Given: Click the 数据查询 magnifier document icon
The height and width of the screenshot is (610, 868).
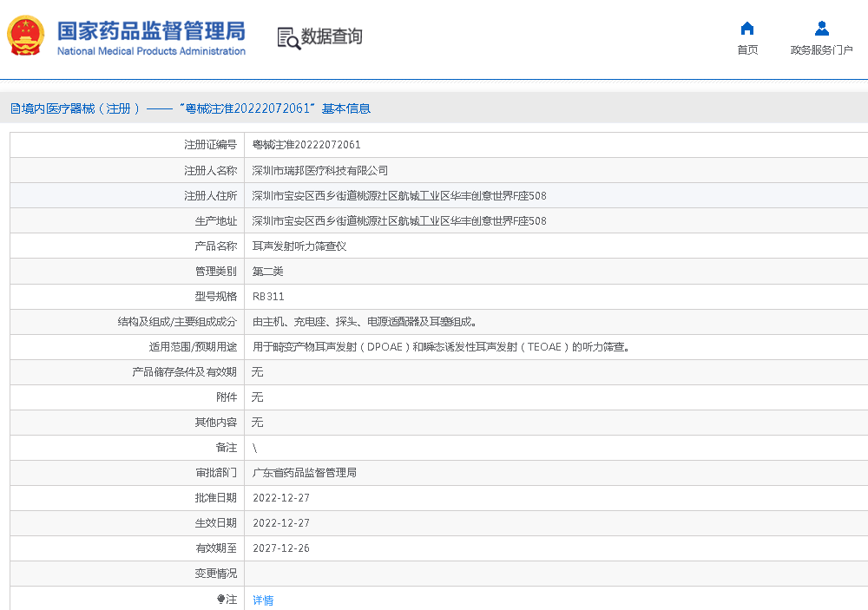Looking at the screenshot, I should 288,37.
